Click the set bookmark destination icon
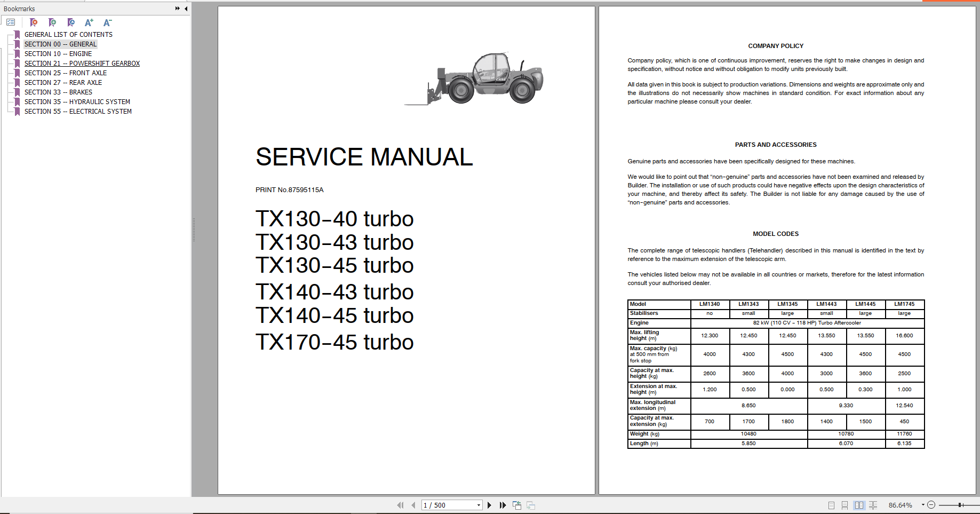 pyautogui.click(x=71, y=22)
